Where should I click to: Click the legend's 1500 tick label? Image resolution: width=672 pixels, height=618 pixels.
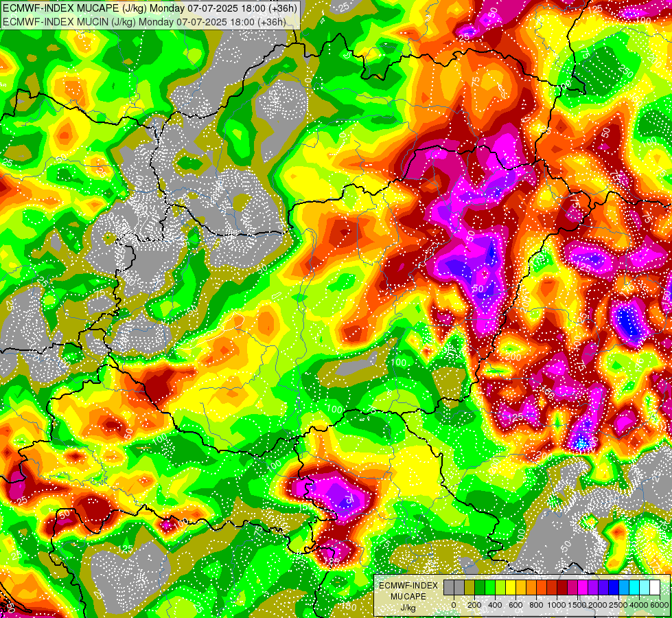click(577, 605)
